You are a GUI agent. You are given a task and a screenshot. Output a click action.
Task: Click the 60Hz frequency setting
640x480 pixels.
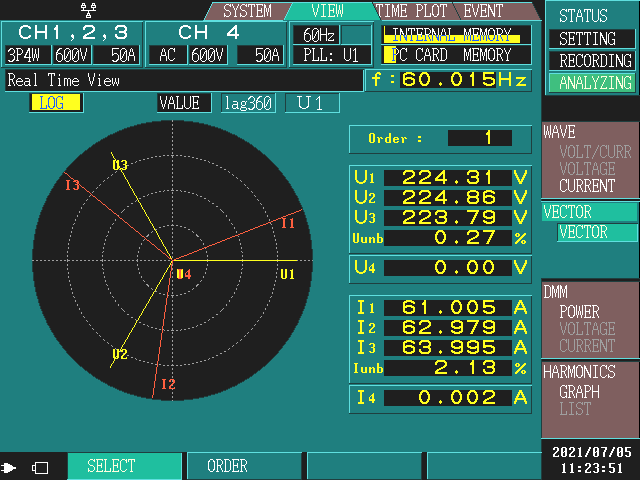(x=316, y=36)
